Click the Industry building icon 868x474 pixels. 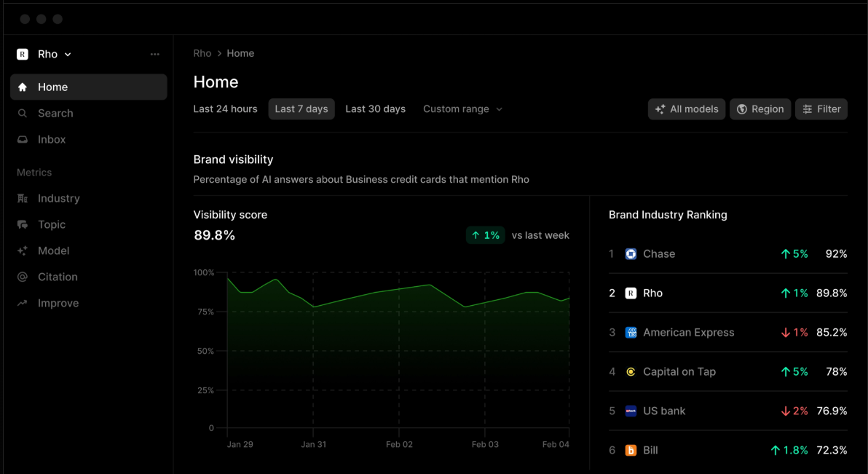coord(23,199)
